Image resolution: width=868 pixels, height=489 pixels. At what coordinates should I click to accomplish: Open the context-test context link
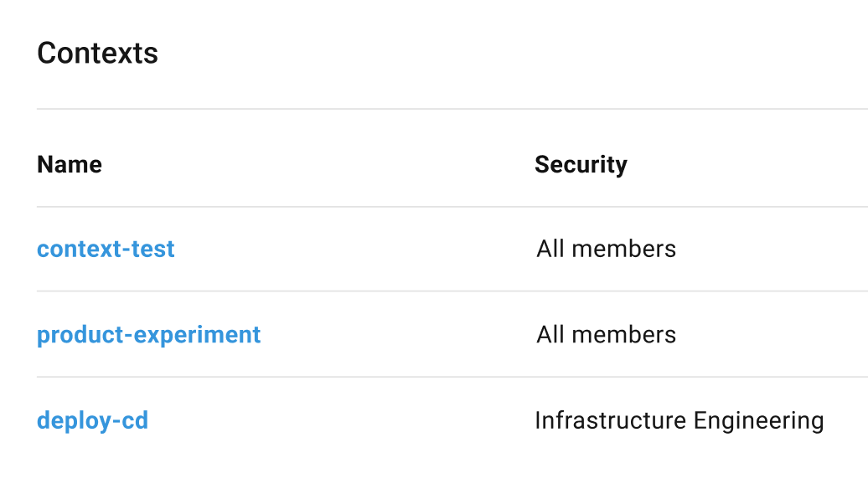click(106, 249)
